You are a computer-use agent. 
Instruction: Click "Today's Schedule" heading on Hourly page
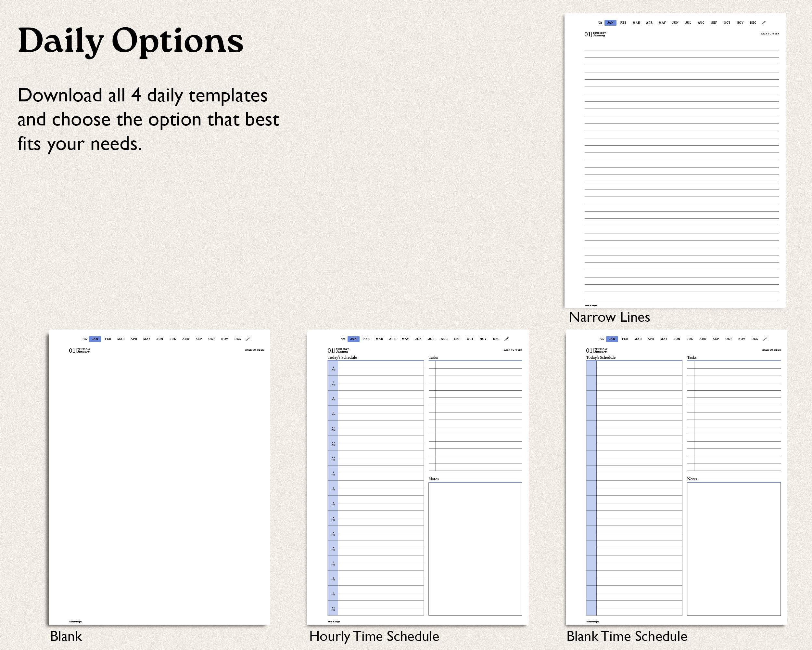[x=342, y=357]
